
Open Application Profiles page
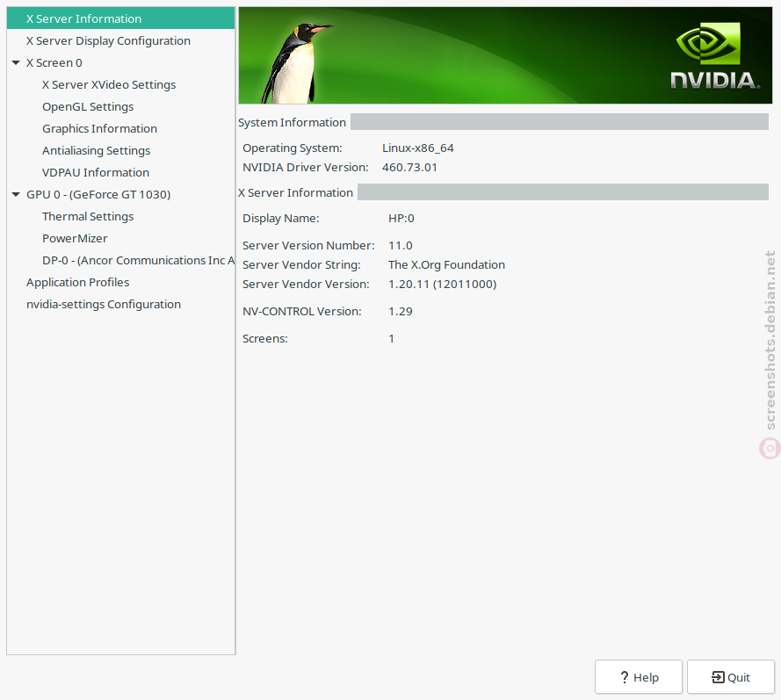[x=77, y=282]
